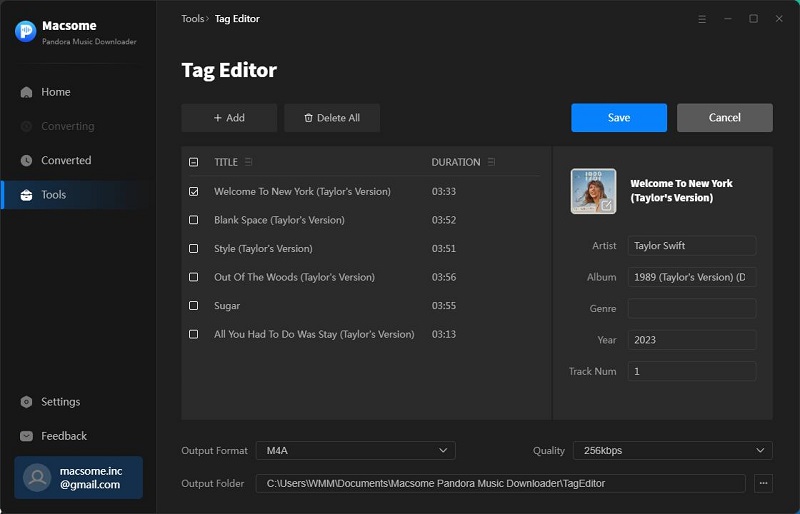Click the 03:13 duration value
The width and height of the screenshot is (800, 514).
tap(444, 334)
